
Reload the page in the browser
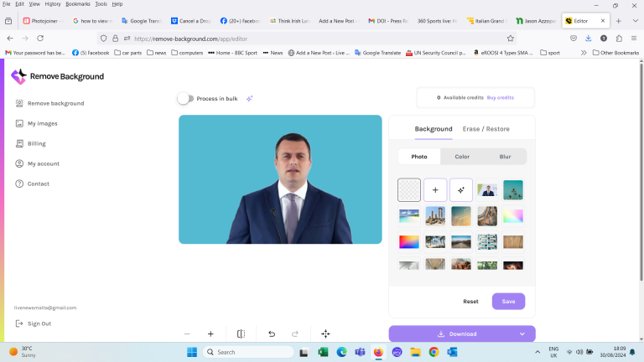[x=40, y=39]
